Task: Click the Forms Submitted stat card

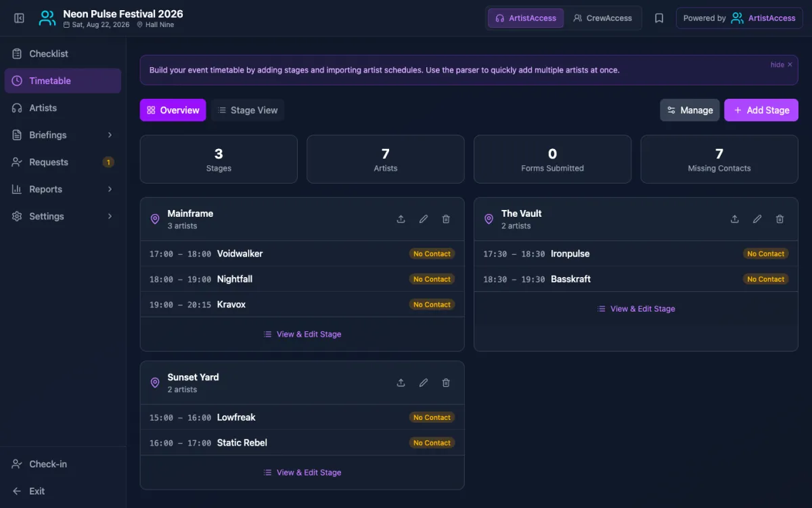Action: [552, 159]
